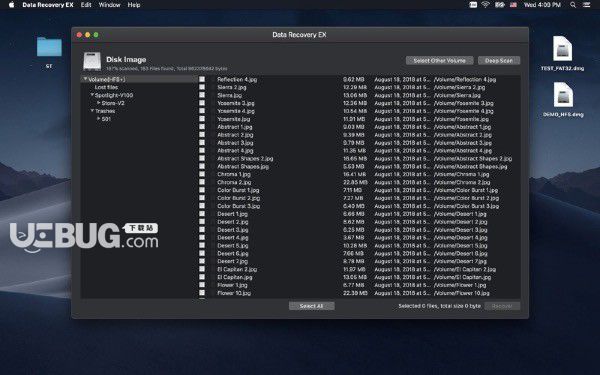The height and width of the screenshot is (375, 600).
Task: Open the Edit menu
Action: [86, 5]
